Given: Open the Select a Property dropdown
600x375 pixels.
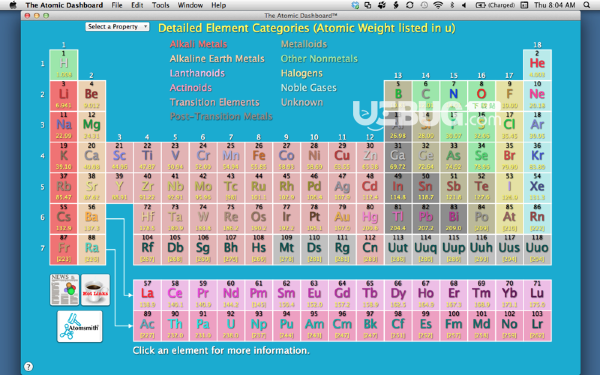Looking at the screenshot, I should point(117,26).
